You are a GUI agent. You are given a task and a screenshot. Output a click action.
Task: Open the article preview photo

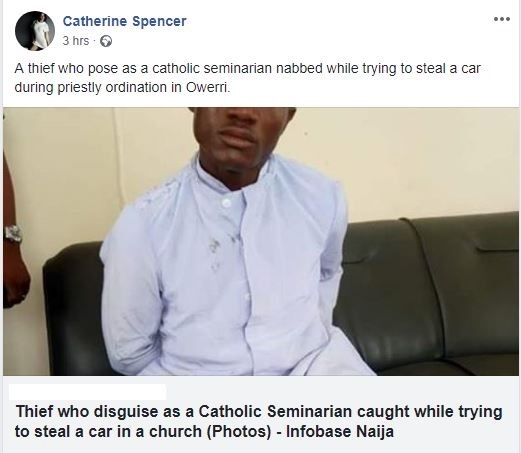click(261, 241)
